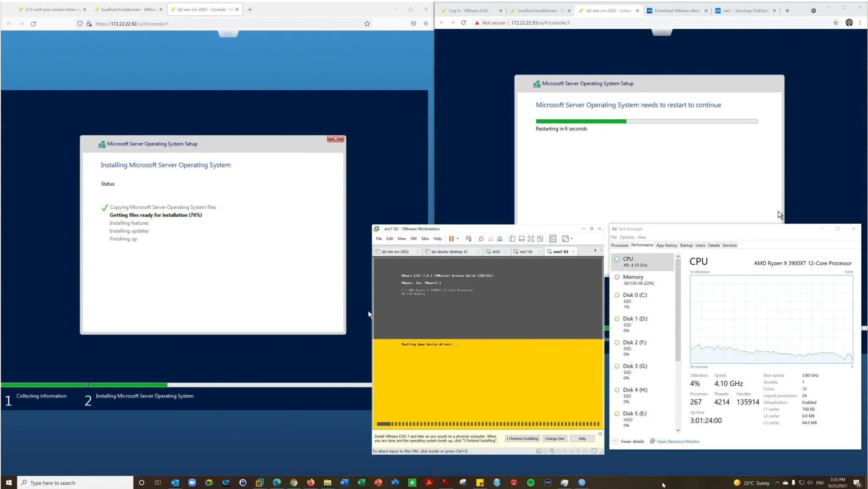Open the notification center in the taskbar
Image resolution: width=868 pixels, height=489 pixels.
857,483
